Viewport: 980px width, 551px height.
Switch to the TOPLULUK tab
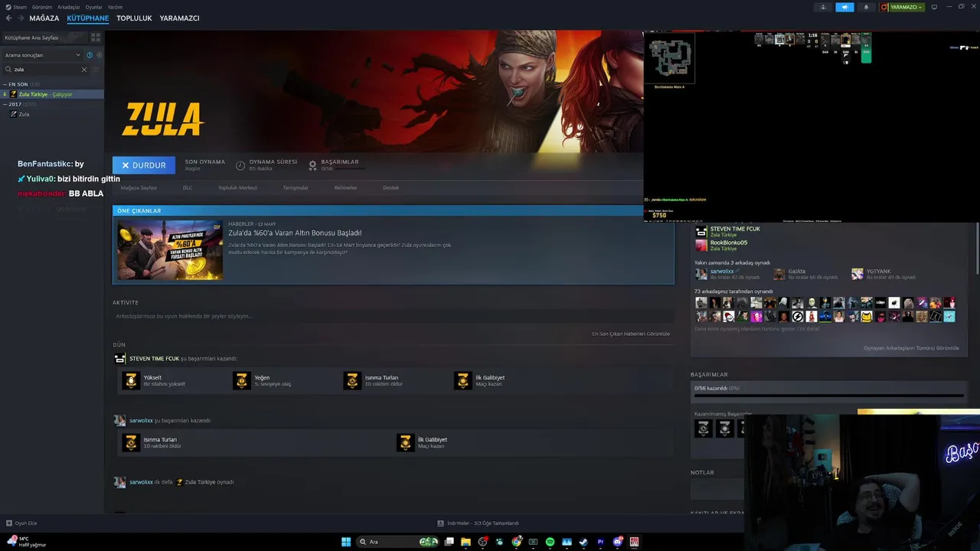click(134, 18)
